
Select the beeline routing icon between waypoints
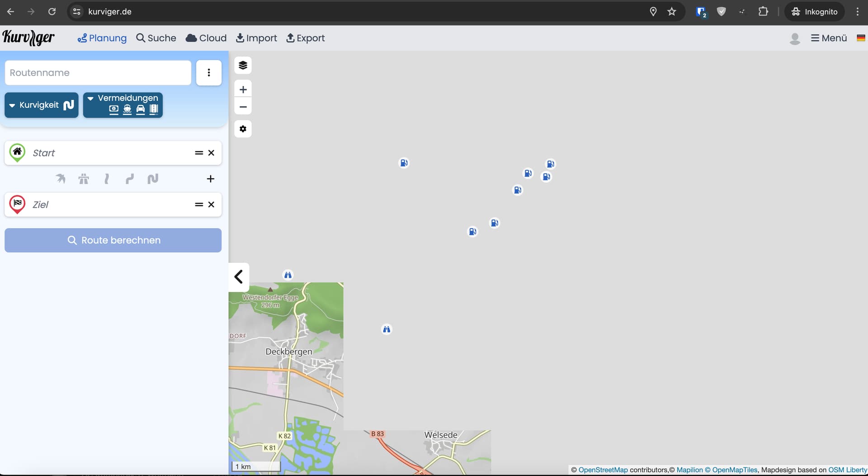pos(60,179)
